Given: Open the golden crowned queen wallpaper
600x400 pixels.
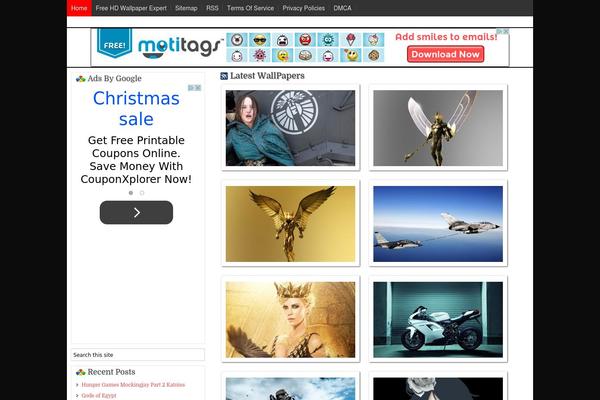Looking at the screenshot, I should tap(290, 320).
